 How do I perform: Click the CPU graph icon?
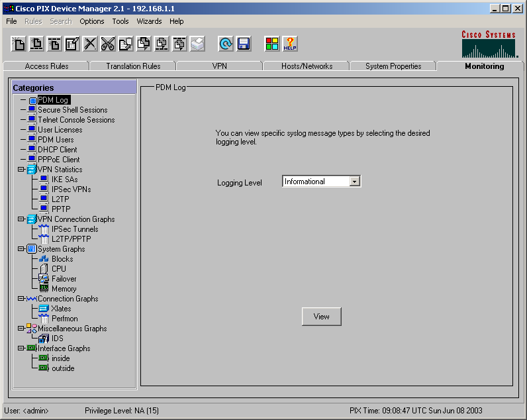pyautogui.click(x=44, y=269)
